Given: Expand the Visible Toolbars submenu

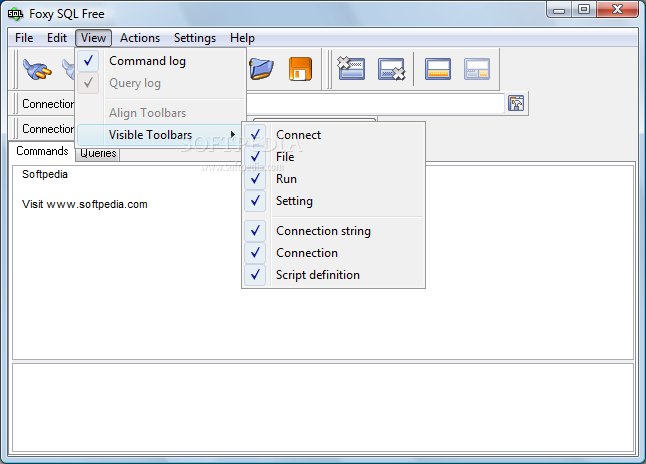Looking at the screenshot, I should 159,135.
